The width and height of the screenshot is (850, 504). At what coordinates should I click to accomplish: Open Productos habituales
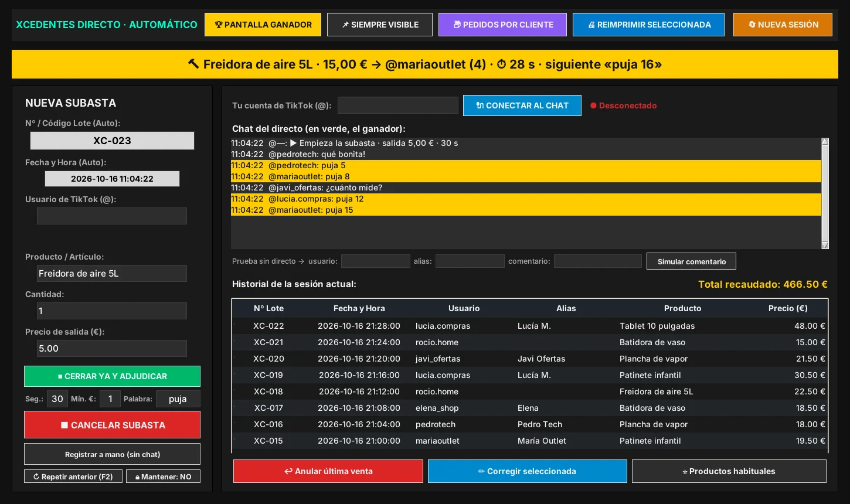(729, 471)
